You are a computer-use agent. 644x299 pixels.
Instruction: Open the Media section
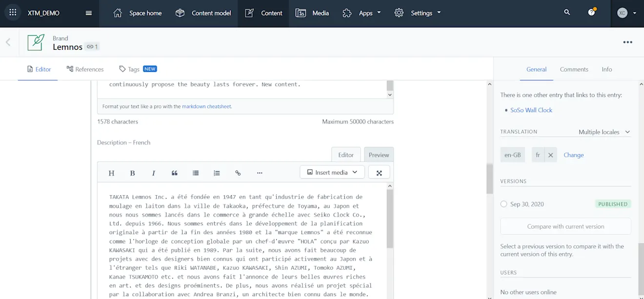312,13
